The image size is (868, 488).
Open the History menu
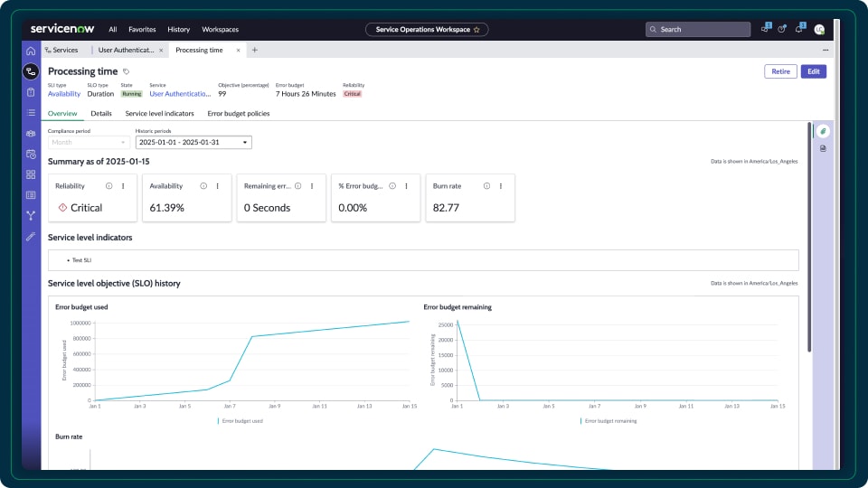179,29
